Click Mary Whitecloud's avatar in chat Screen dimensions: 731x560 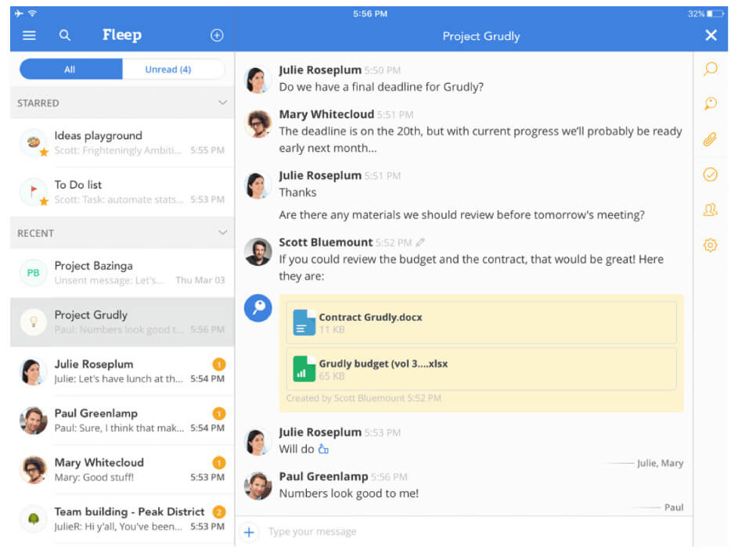257,124
